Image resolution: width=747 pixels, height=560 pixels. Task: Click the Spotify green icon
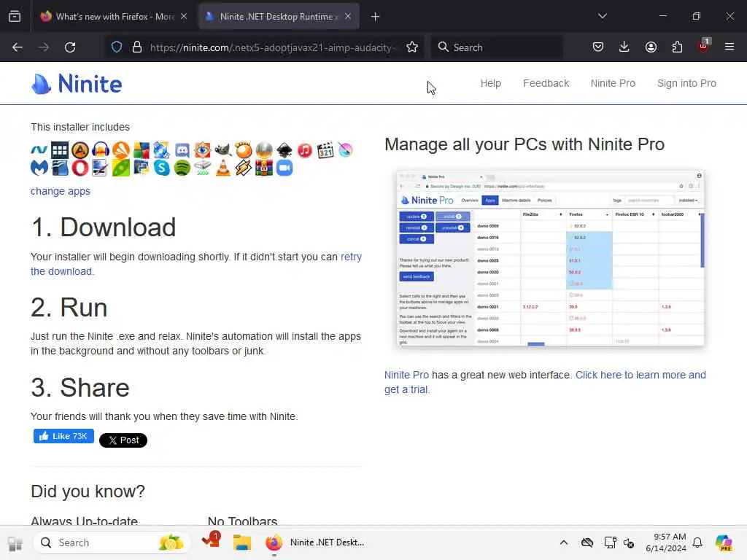[182, 168]
